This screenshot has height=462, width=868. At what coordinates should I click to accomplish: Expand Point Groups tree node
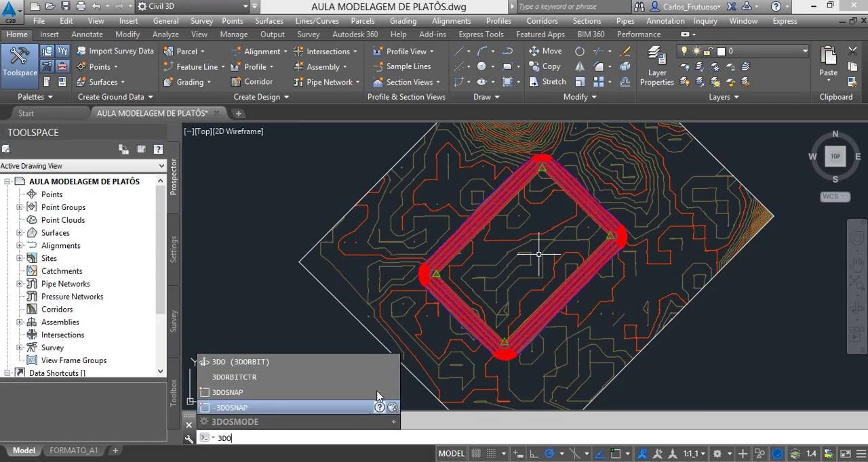pyautogui.click(x=20, y=207)
